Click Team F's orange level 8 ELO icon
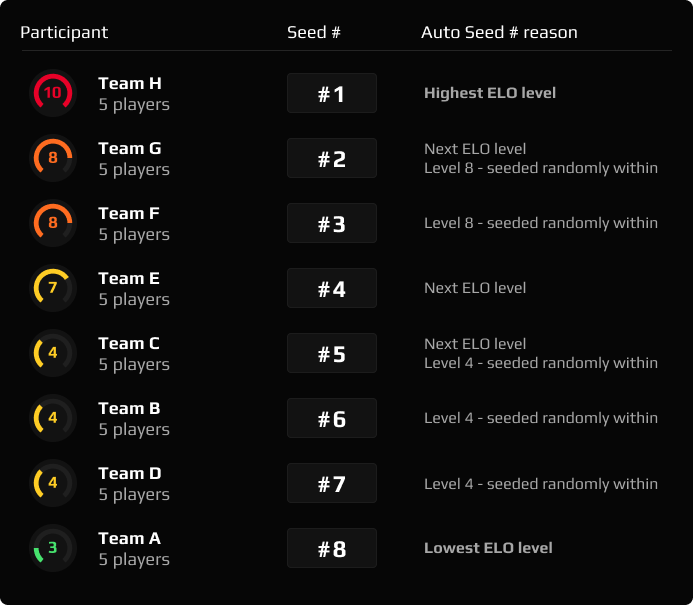Viewport: 693px width, 605px height. point(53,223)
